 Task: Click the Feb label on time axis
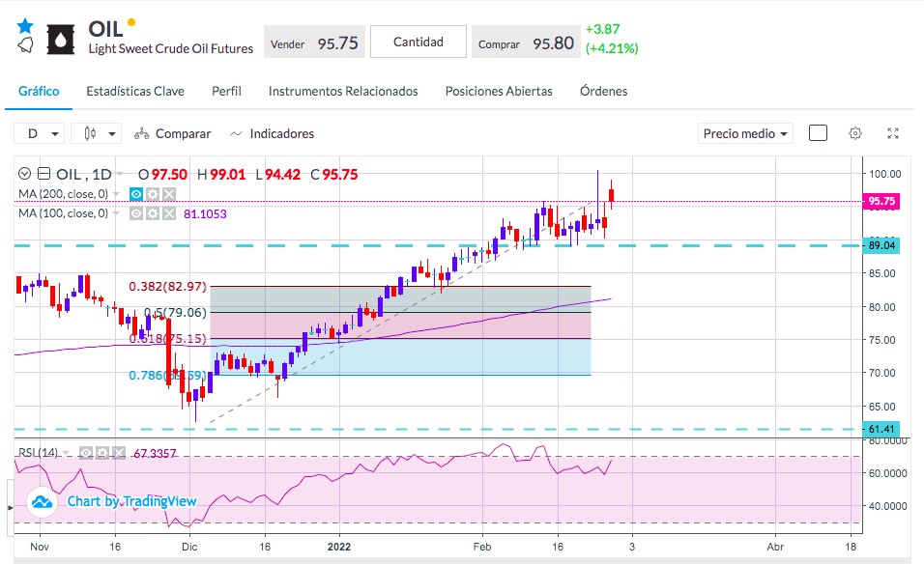pos(482,547)
